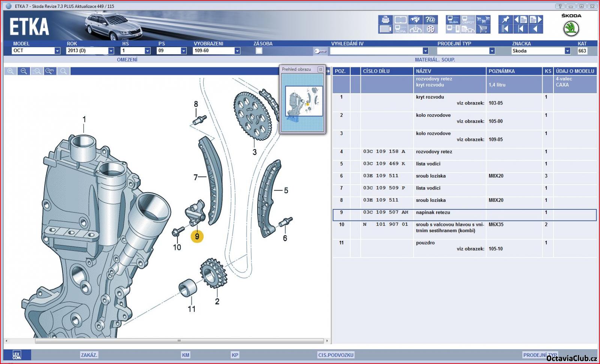The image size is (600, 364).
Task: Click the OMEZENÍ label
Action: (x=127, y=60)
